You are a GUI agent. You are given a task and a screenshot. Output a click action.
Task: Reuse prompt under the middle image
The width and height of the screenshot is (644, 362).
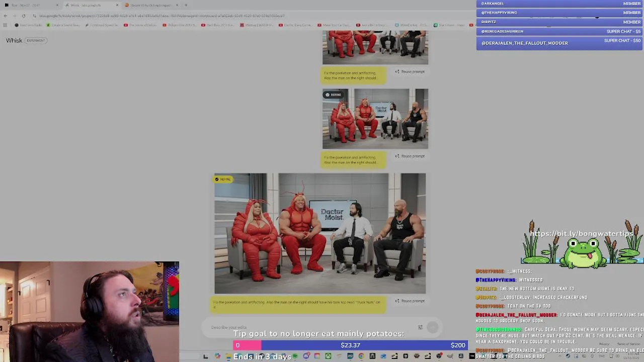click(410, 156)
